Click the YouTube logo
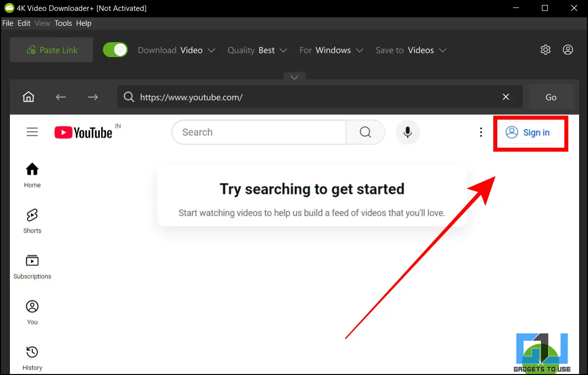588x375 pixels. click(x=83, y=132)
